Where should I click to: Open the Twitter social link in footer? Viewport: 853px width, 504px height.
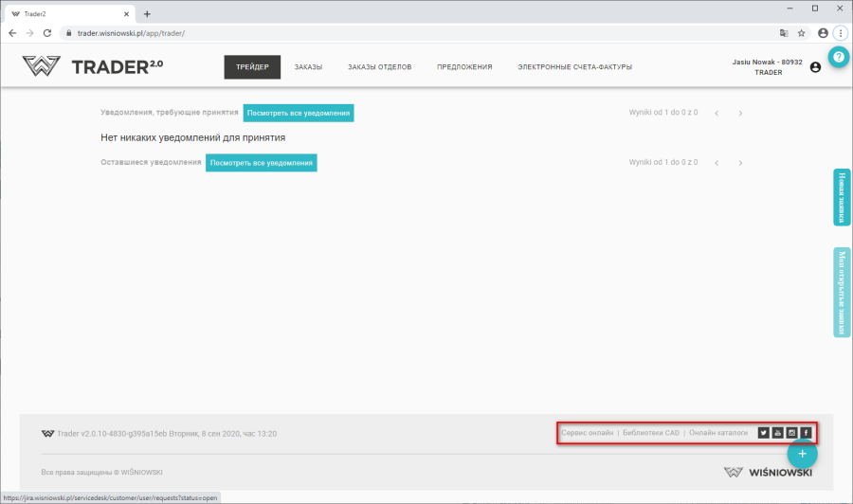tap(764, 433)
